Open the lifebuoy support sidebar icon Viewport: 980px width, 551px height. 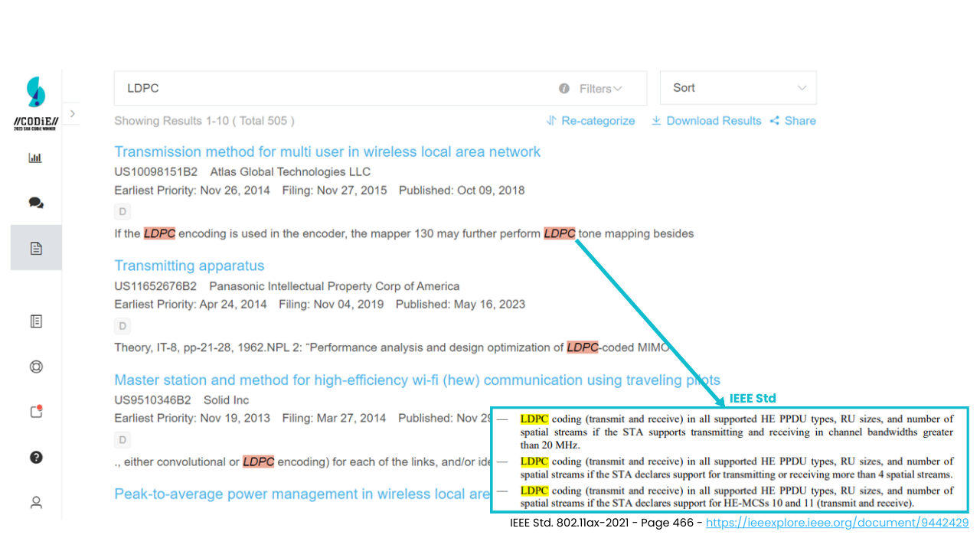[x=36, y=367]
